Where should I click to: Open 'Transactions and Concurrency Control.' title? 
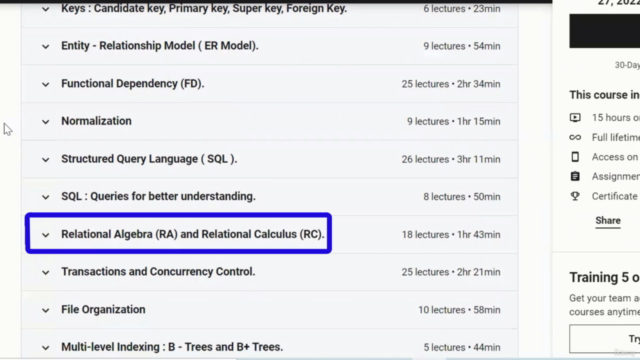click(x=158, y=272)
